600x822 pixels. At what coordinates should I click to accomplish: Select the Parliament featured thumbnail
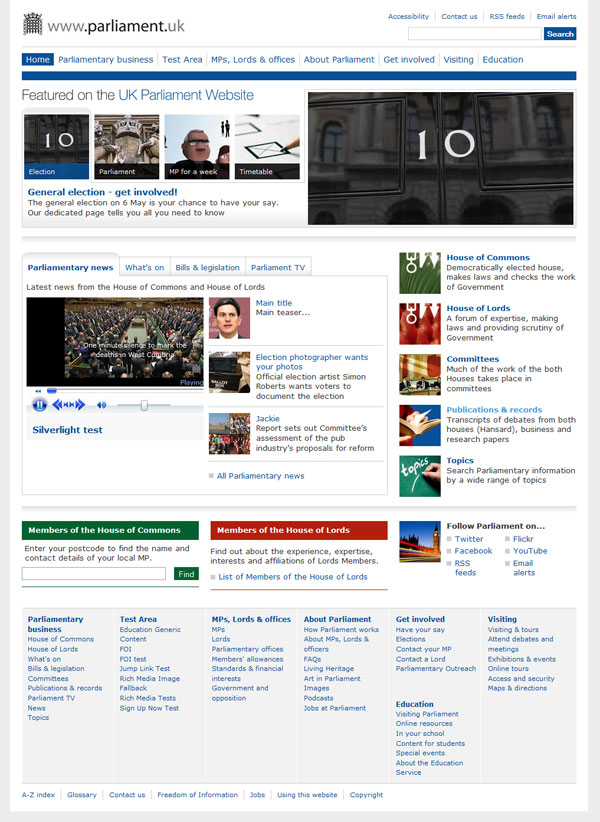pos(126,147)
